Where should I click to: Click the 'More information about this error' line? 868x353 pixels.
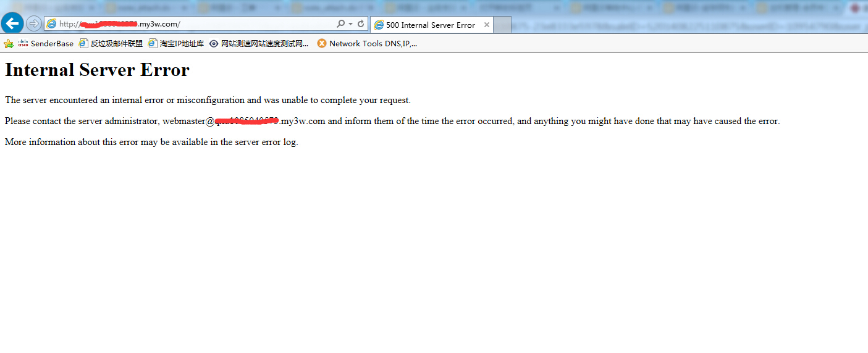click(151, 142)
